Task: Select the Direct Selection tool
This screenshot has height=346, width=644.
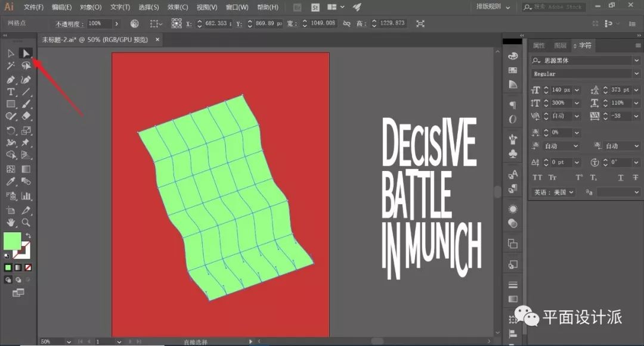Action: click(26, 54)
